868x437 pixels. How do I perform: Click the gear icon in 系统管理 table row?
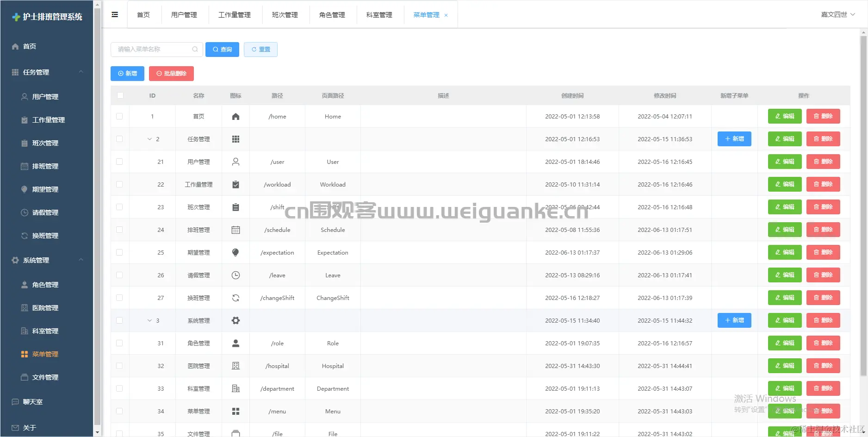[236, 321]
